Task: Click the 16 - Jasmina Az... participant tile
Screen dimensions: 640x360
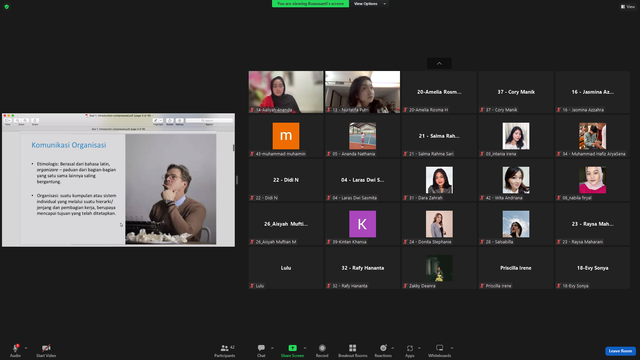Action: pos(593,92)
